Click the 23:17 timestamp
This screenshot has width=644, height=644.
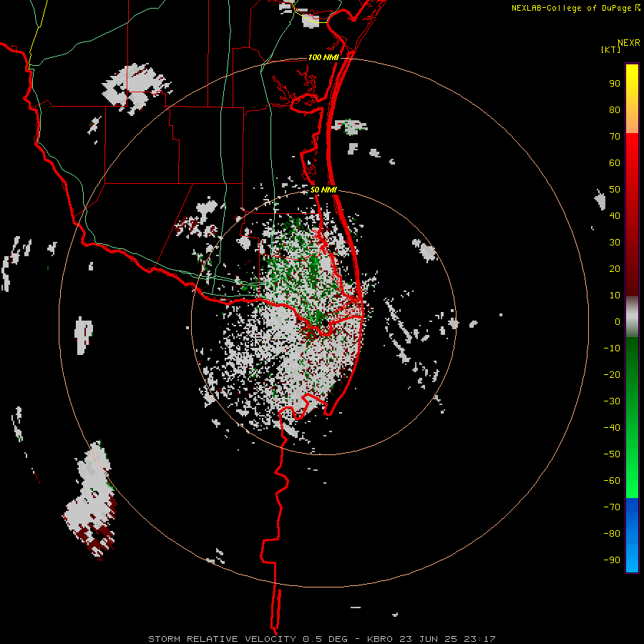(479, 639)
